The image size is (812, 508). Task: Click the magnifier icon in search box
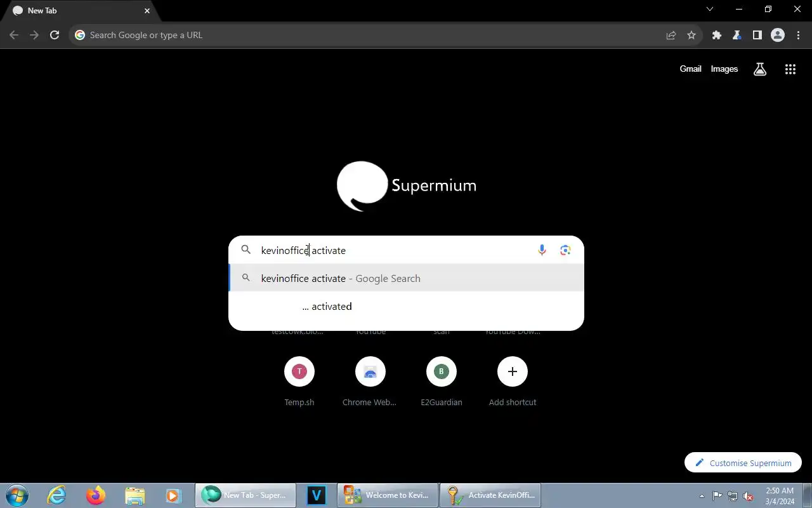(x=246, y=250)
